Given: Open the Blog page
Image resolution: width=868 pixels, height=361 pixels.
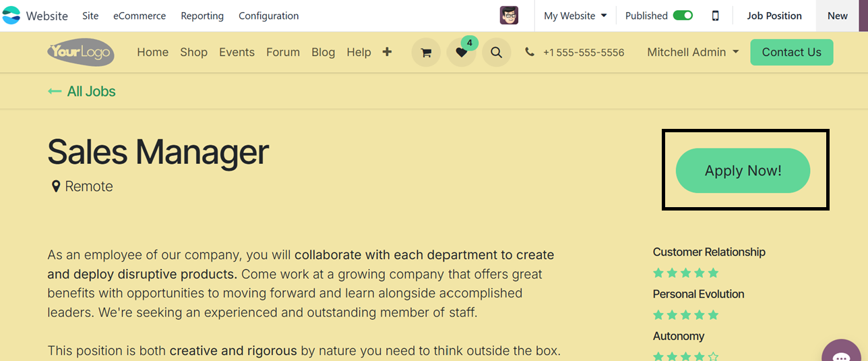Looking at the screenshot, I should click(x=323, y=52).
